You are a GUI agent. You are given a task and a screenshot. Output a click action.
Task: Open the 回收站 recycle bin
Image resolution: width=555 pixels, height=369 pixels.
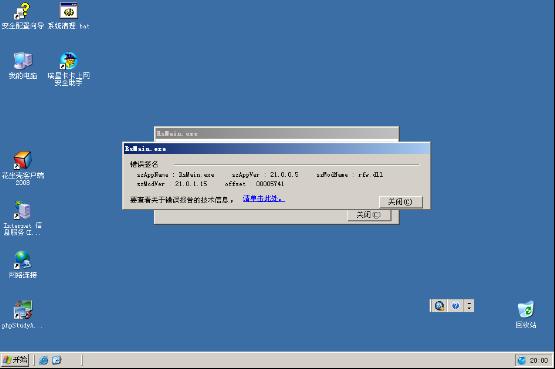pos(526,315)
